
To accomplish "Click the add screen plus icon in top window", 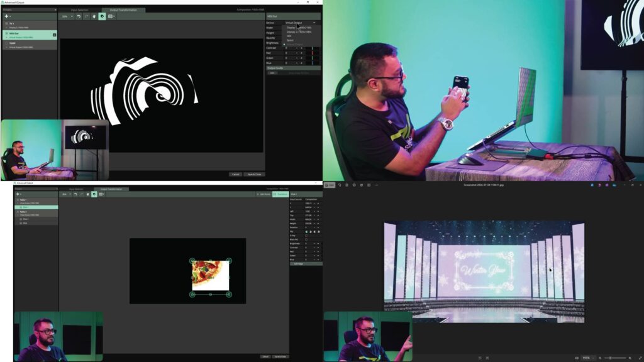I will [x=6, y=16].
